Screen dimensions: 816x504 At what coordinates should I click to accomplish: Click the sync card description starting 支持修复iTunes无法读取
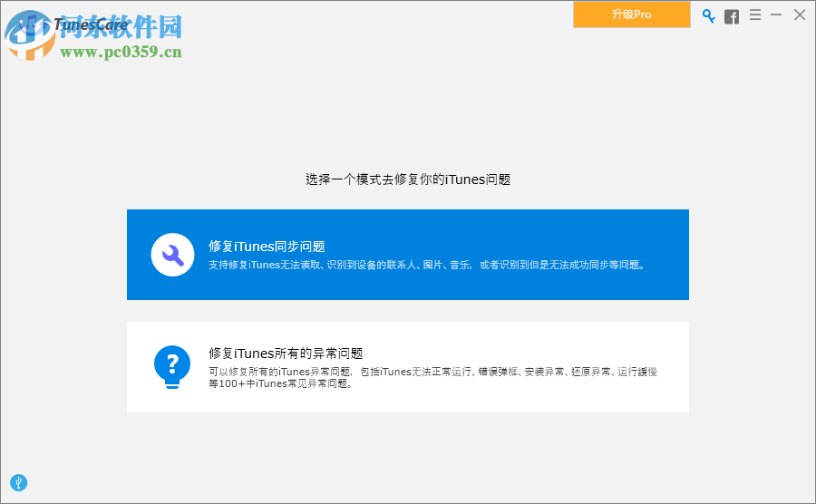click(427, 266)
